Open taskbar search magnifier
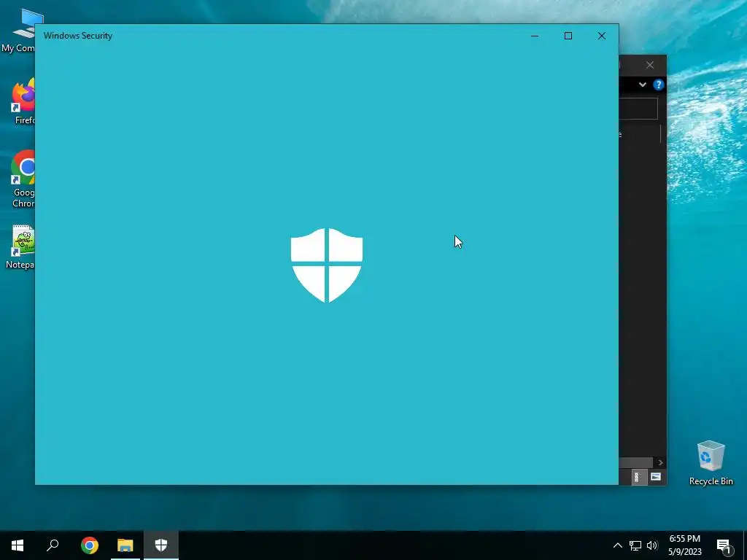The image size is (747, 560). tap(53, 545)
